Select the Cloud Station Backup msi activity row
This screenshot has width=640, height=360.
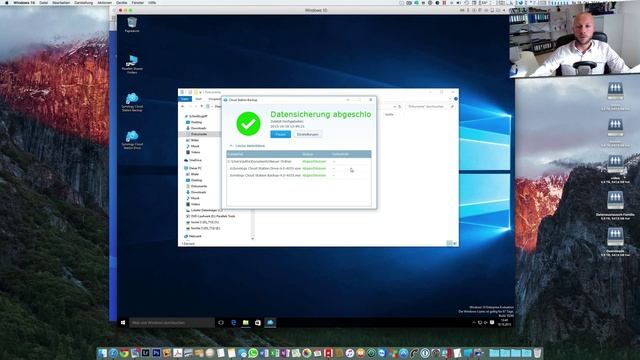coord(299,175)
